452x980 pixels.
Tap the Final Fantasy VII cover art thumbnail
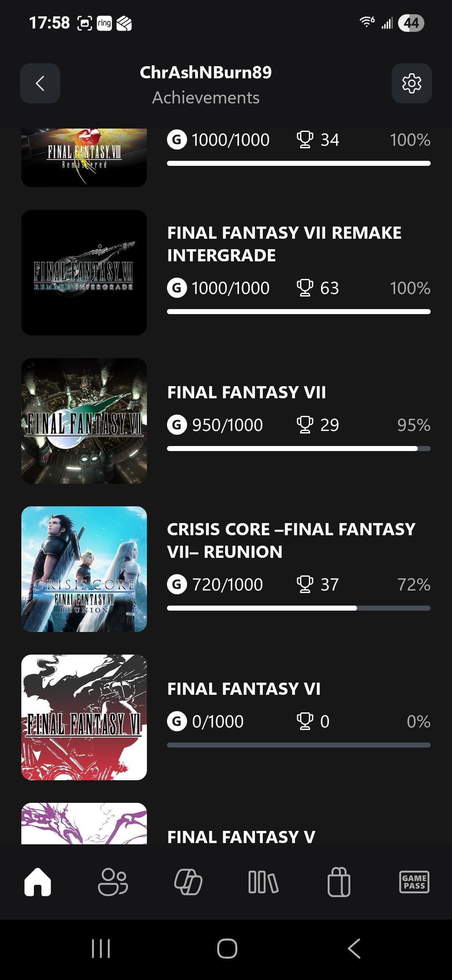pyautogui.click(x=84, y=420)
